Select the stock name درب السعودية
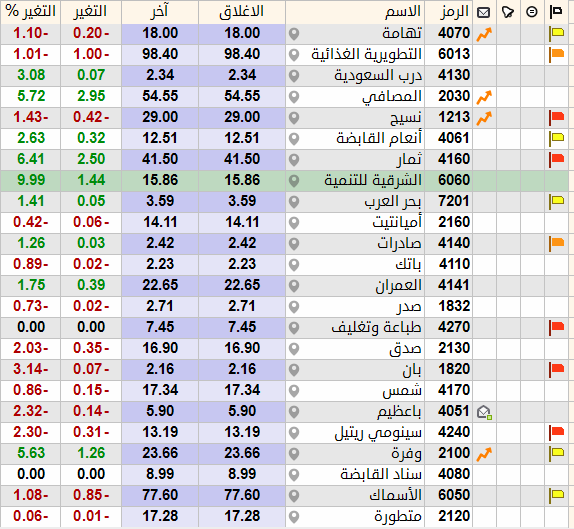This screenshot has width=574, height=529. pos(378,75)
